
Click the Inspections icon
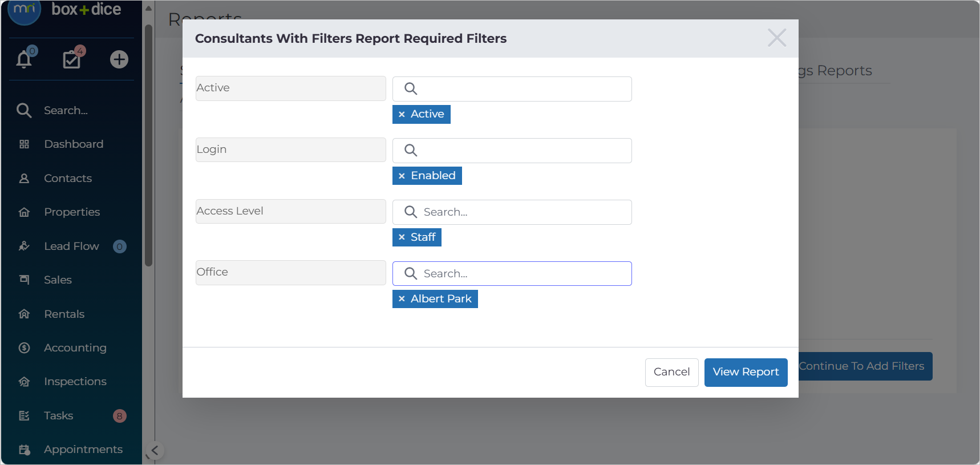point(24,382)
